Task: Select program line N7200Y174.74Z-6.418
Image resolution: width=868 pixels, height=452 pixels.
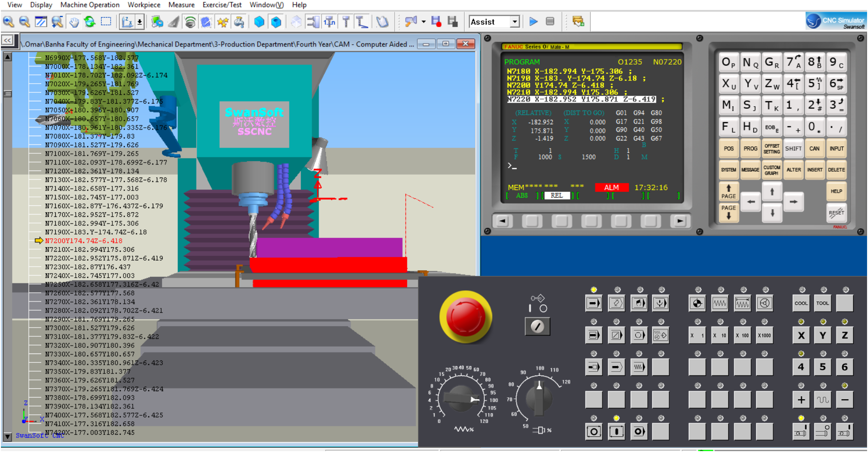Action: coord(84,241)
